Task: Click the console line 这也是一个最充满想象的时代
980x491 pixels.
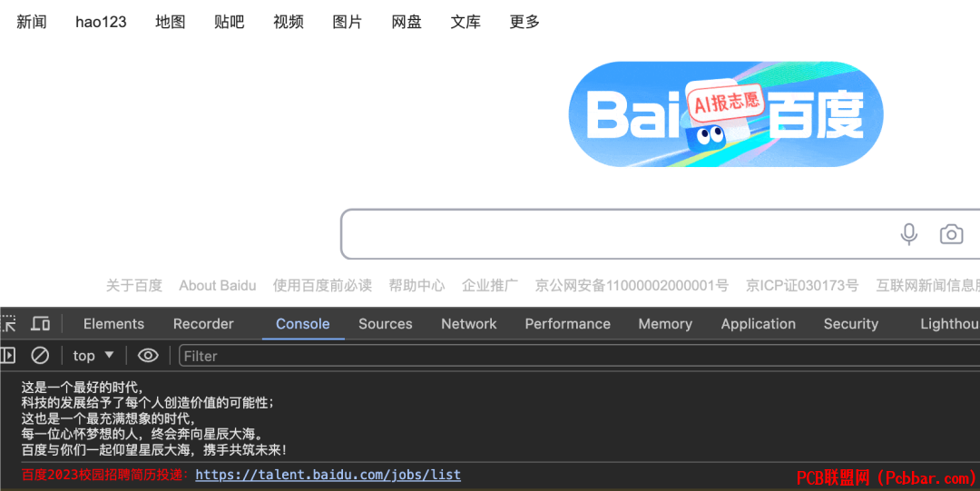Action: [108, 418]
